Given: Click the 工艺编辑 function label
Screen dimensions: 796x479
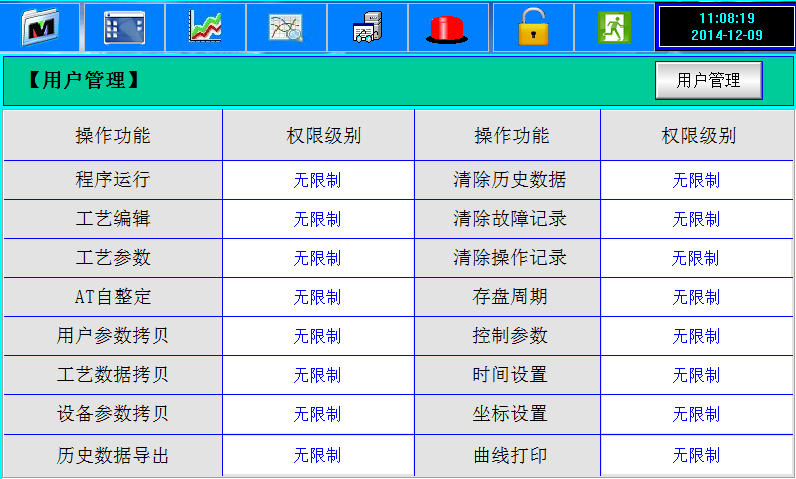Looking at the screenshot, I should tap(113, 219).
